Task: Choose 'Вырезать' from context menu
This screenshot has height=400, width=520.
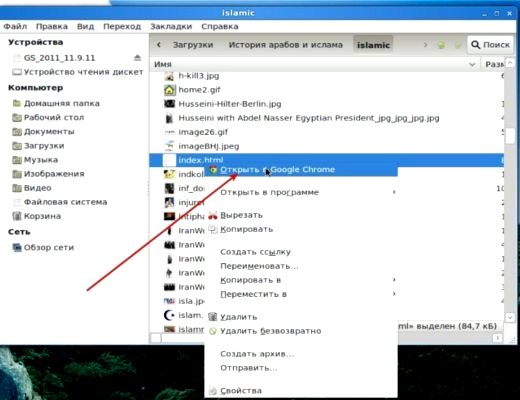Action: (301, 215)
